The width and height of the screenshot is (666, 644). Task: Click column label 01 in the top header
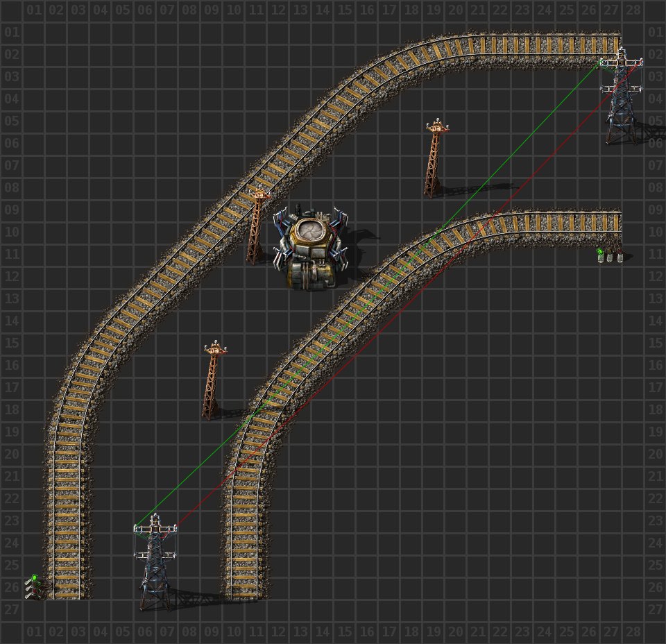pos(34,10)
